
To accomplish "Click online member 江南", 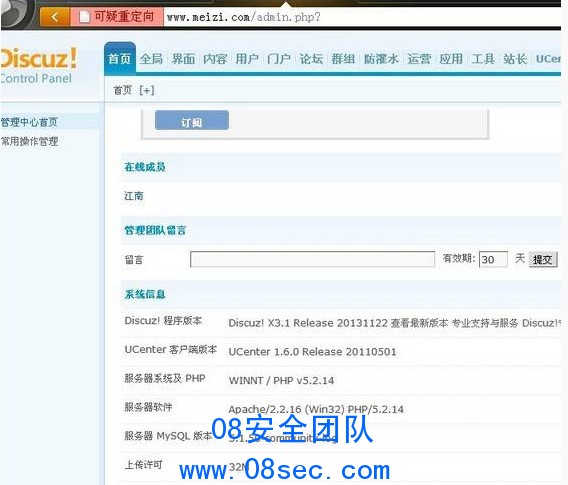I will click(134, 196).
